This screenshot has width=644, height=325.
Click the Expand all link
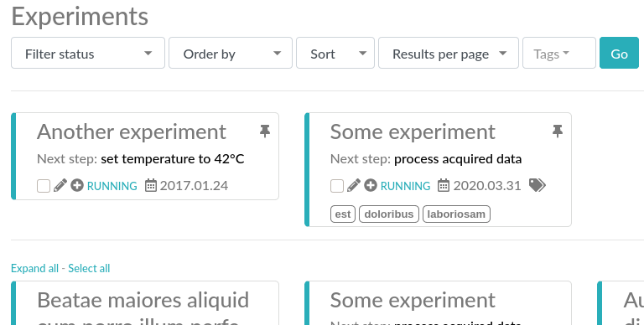click(35, 268)
